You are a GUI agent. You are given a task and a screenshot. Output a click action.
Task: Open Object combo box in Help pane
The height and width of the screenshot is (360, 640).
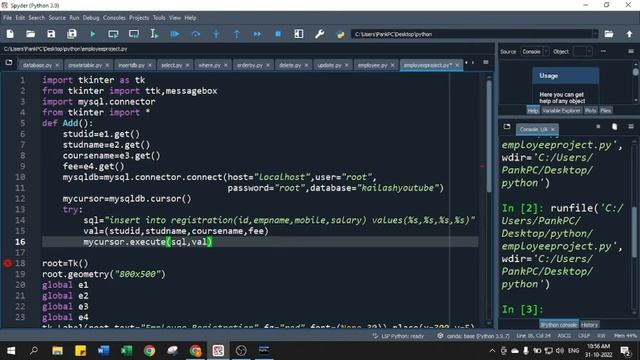[582, 51]
